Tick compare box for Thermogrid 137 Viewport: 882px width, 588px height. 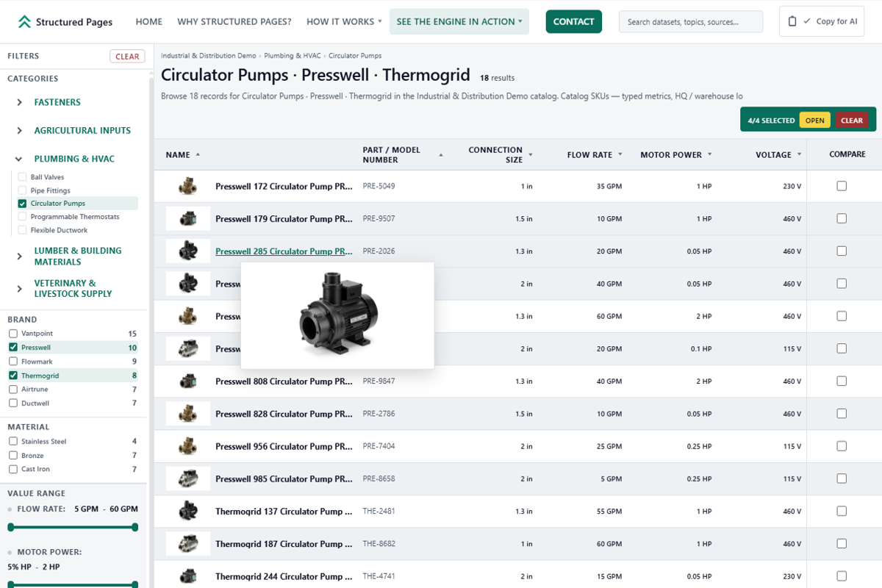coord(842,511)
